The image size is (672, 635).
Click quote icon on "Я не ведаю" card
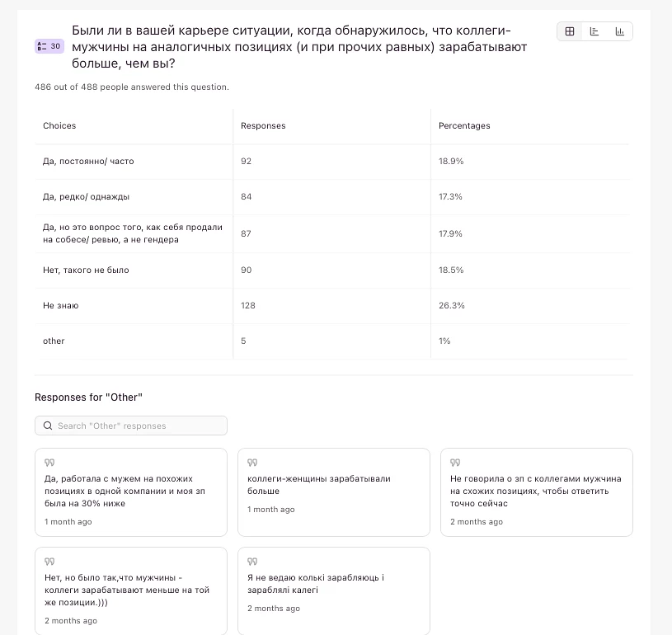(252, 562)
